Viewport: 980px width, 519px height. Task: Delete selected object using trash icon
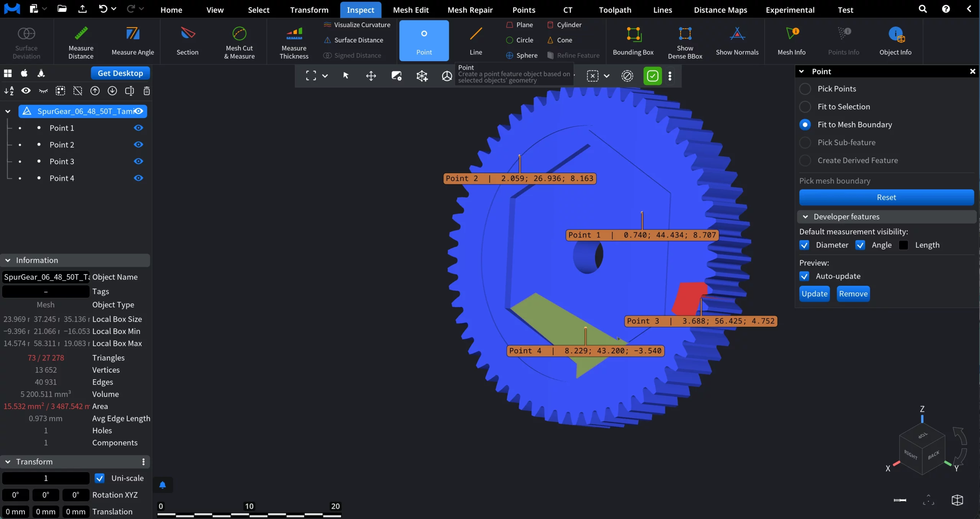pos(147,91)
